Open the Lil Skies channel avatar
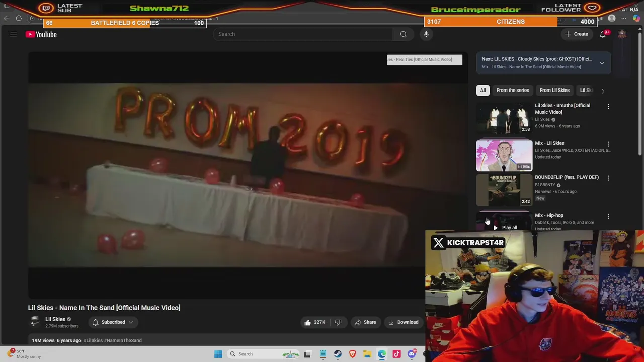 [35, 322]
